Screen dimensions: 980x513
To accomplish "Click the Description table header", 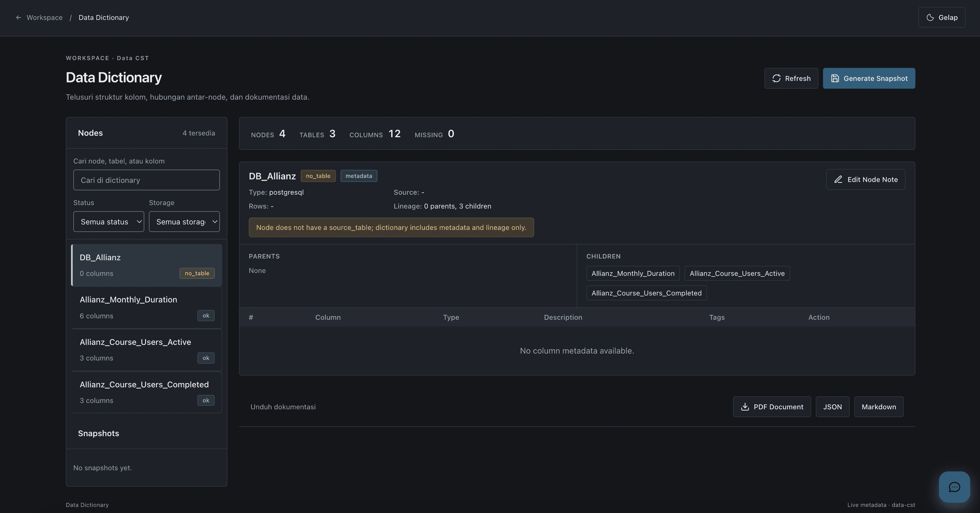I will (563, 317).
